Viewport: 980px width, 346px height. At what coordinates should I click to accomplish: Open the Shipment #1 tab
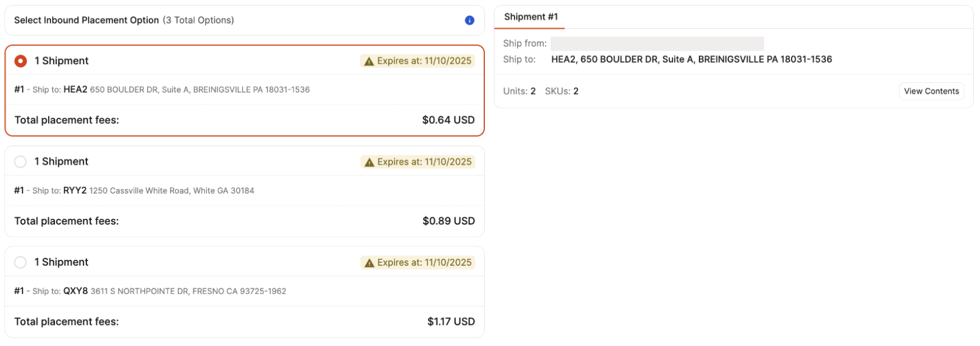point(531,17)
